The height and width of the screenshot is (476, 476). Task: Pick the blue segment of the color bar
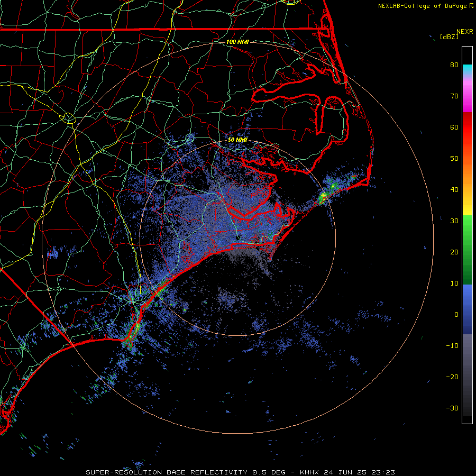tap(467, 309)
